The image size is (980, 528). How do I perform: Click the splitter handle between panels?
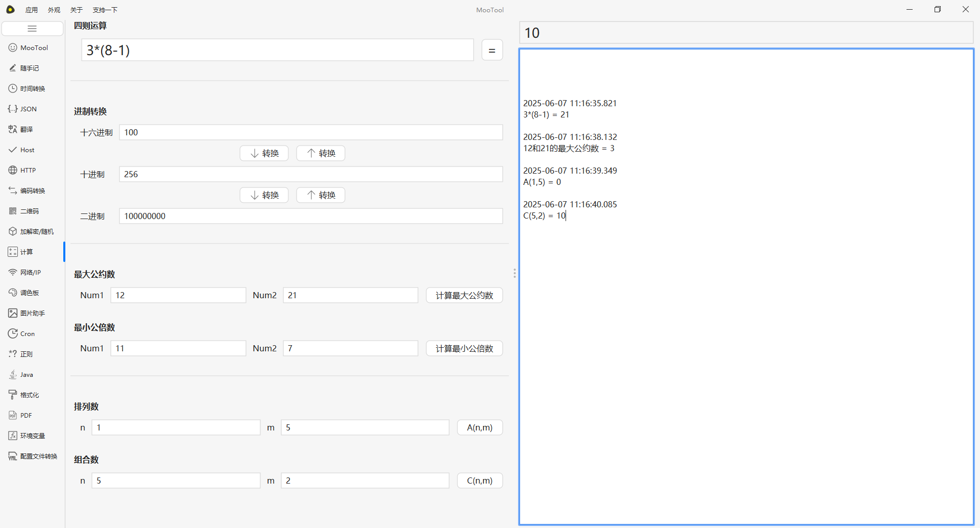[514, 273]
